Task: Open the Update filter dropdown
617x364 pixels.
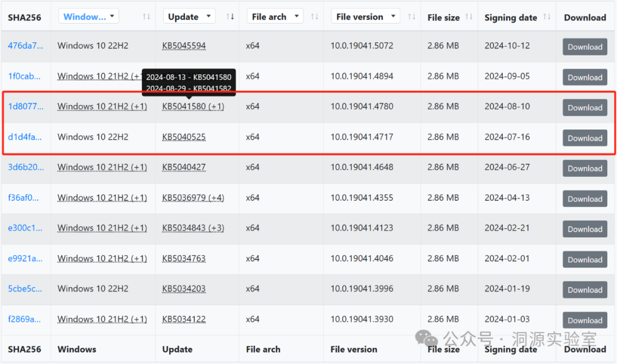Action: 189,17
